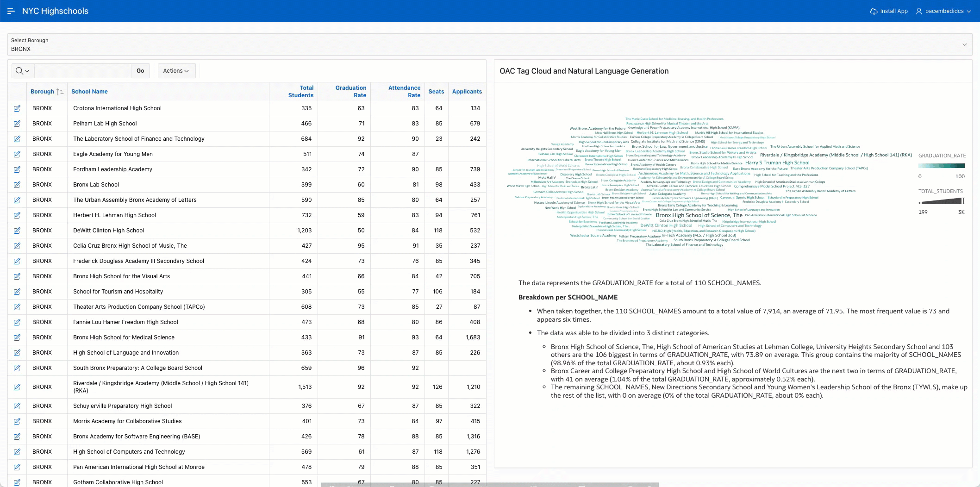Edit the DeWitt Clinton High School row
This screenshot has height=487, width=980.
17,231
